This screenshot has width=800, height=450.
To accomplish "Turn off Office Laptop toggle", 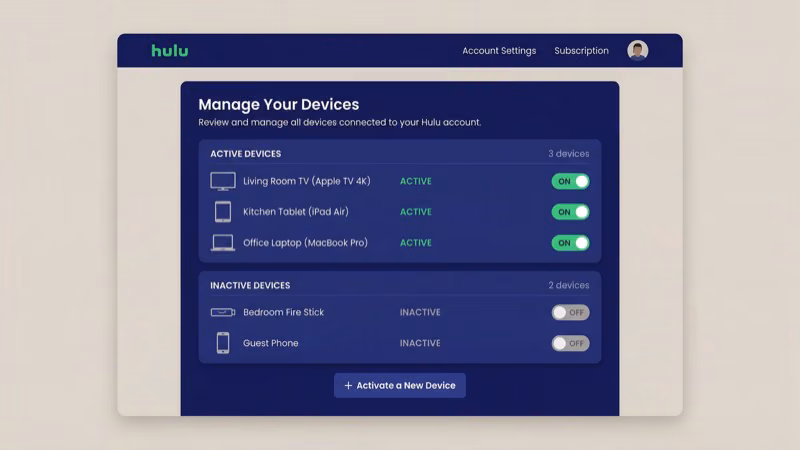I will pyautogui.click(x=570, y=243).
